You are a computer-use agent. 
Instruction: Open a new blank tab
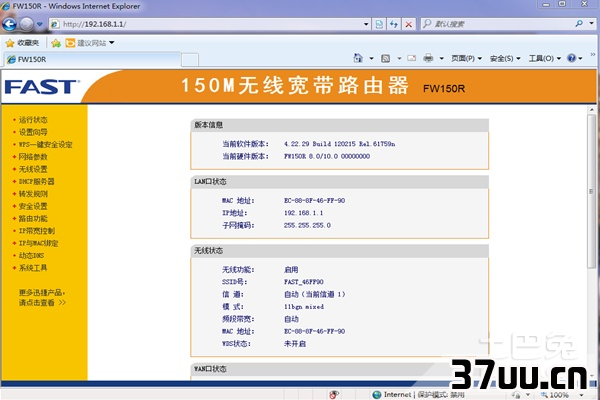click(x=190, y=60)
